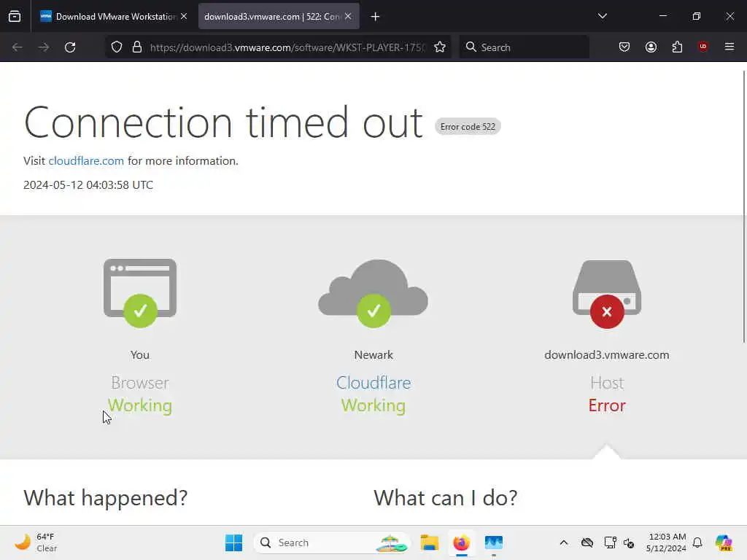
Task: Open the Windows Start menu
Action: click(233, 542)
